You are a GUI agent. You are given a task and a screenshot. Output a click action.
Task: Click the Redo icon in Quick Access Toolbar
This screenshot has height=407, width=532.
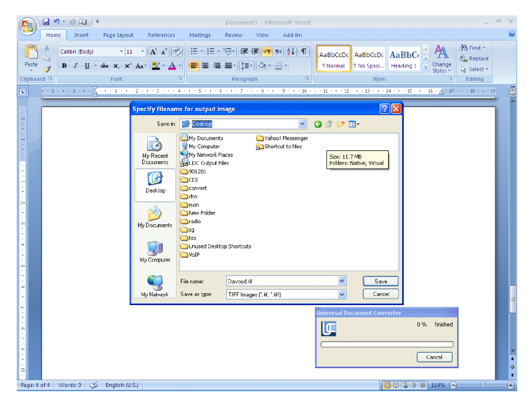coord(72,22)
